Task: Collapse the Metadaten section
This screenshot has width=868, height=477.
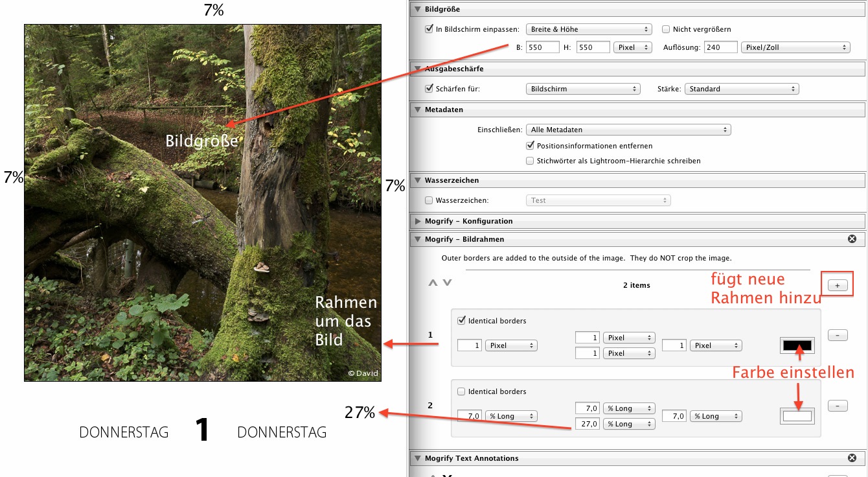Action: click(417, 110)
